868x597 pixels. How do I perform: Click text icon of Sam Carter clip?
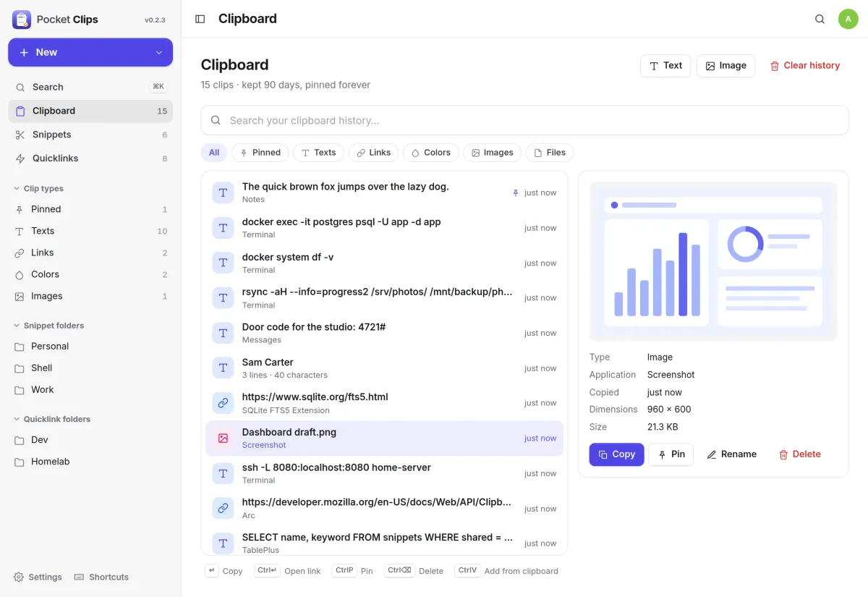pos(223,368)
